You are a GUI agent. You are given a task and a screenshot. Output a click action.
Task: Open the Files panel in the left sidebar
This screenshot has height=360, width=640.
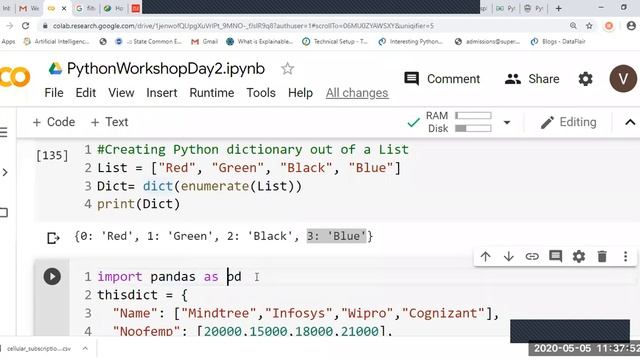pyautogui.click(x=4, y=212)
